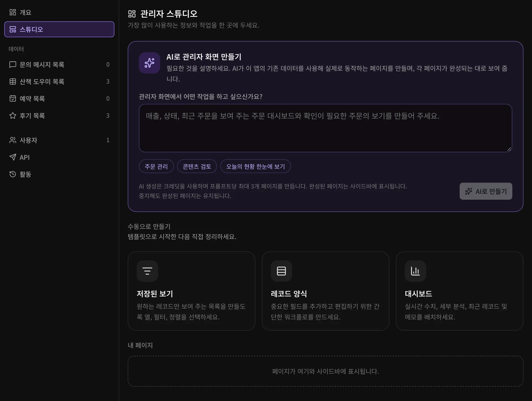Click the AI로 관리자 화면 만들기 heading

point(204,57)
